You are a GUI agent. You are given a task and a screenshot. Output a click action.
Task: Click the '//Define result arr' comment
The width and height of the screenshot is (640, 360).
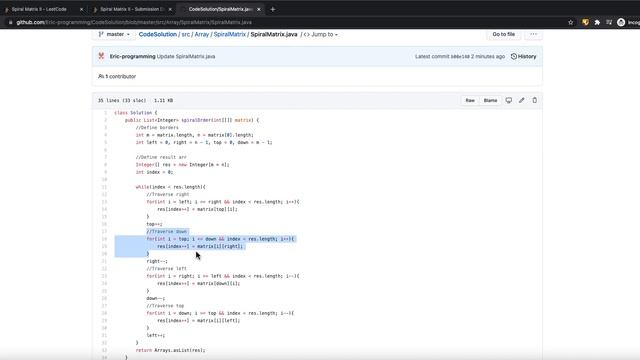click(161, 157)
